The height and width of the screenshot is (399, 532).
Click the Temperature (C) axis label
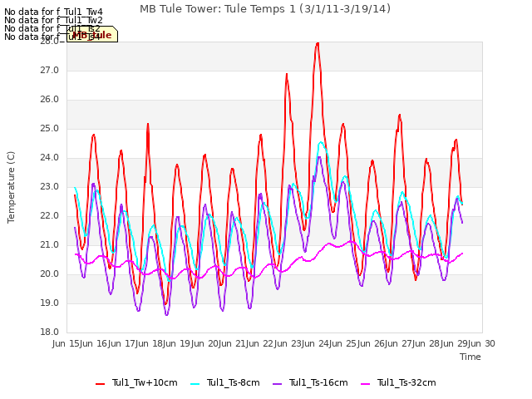click(11, 187)
